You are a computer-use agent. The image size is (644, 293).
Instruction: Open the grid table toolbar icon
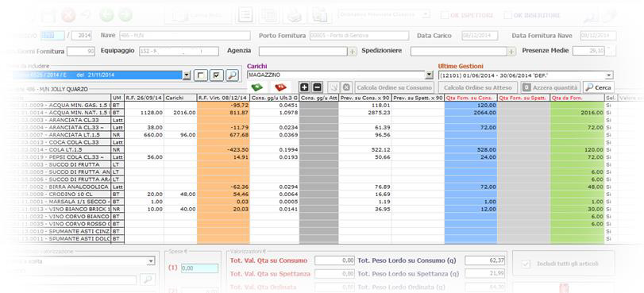(269, 15)
